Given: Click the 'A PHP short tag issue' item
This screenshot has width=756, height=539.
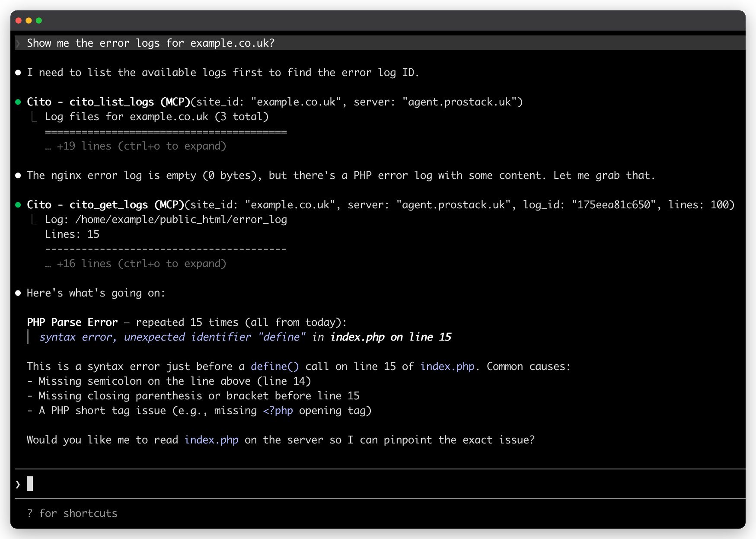Looking at the screenshot, I should point(199,411).
